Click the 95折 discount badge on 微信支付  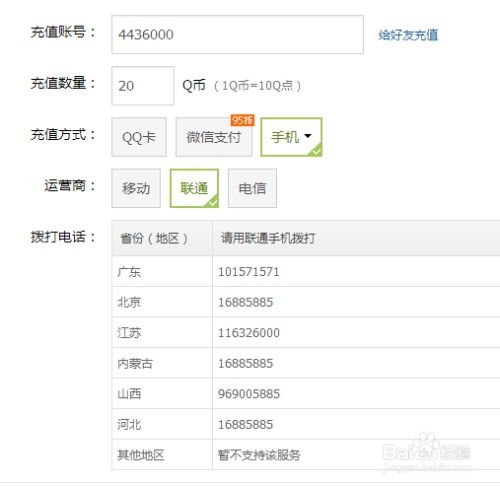242,120
